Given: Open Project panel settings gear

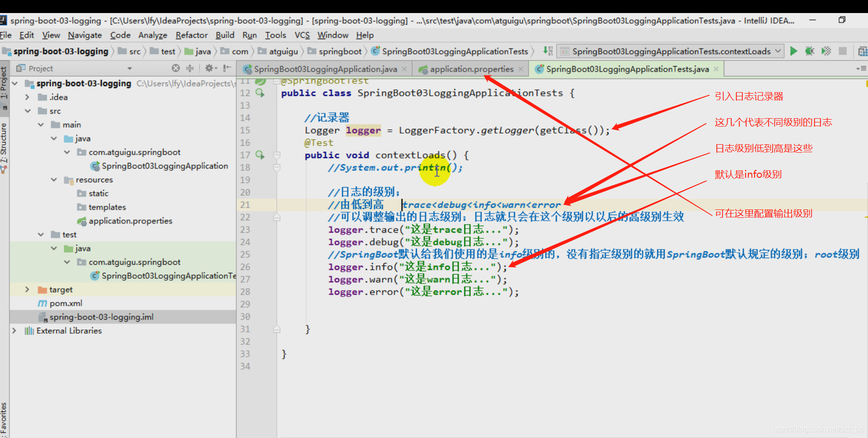Looking at the screenshot, I should tap(210, 68).
